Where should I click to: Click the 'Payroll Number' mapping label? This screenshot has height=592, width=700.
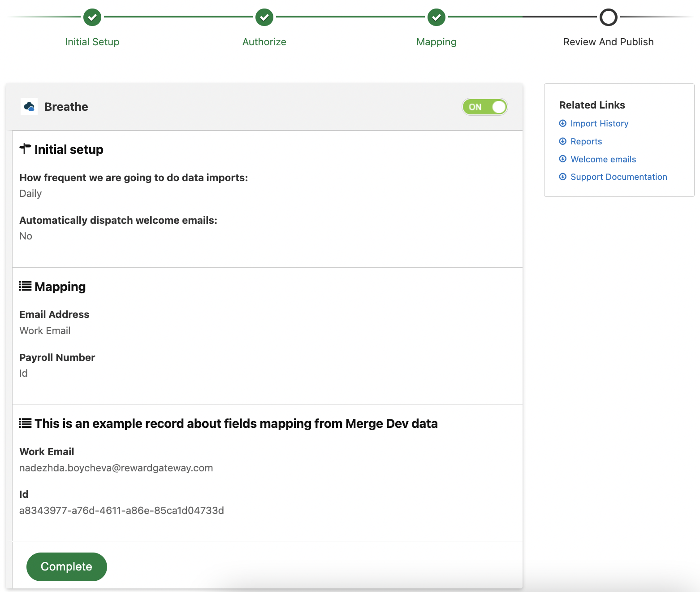tap(57, 357)
